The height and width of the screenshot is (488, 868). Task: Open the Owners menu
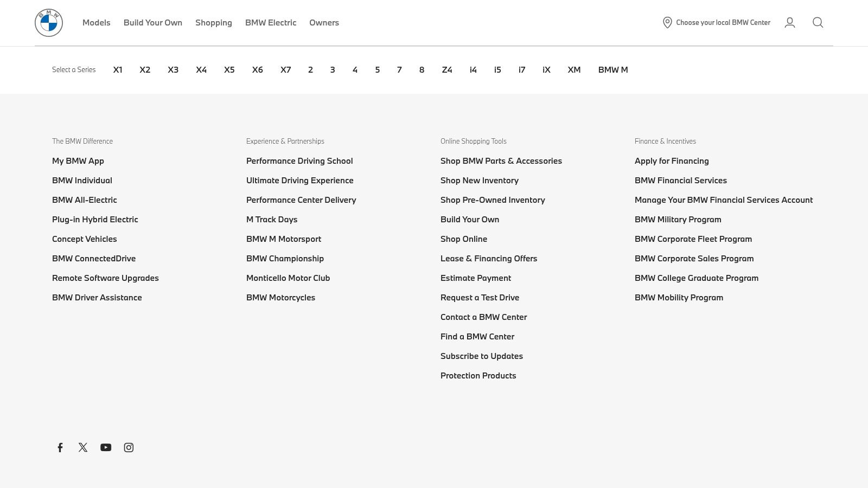[x=324, y=23]
